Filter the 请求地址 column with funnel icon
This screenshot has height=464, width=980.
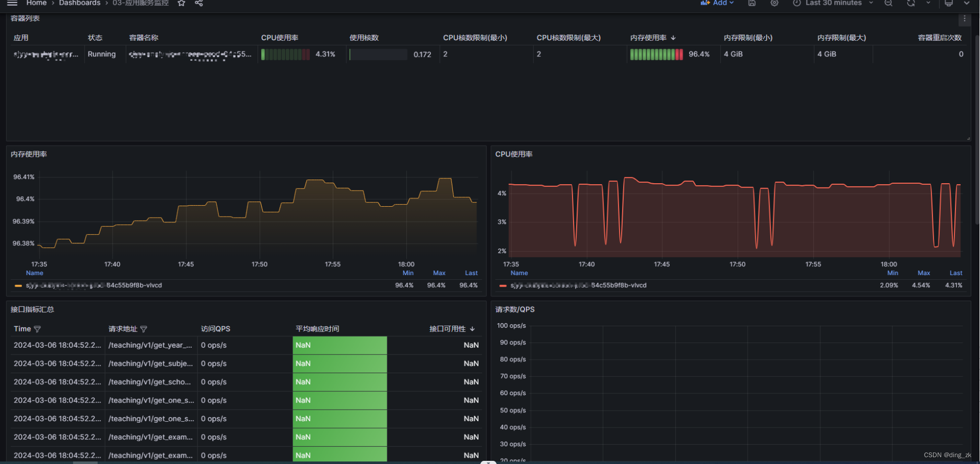coord(144,329)
